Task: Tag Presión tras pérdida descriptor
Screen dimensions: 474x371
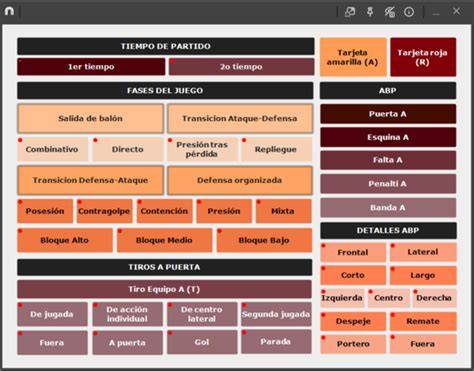Action: pyautogui.click(x=202, y=149)
